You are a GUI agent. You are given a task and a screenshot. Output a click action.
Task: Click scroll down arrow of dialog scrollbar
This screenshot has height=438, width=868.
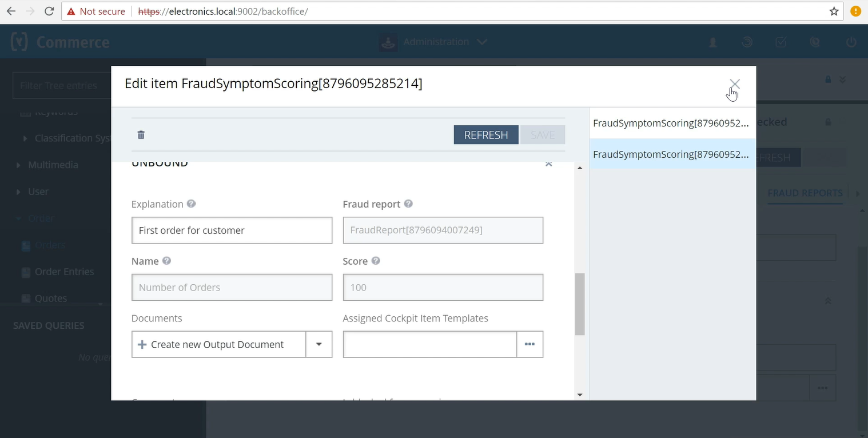[x=580, y=395]
